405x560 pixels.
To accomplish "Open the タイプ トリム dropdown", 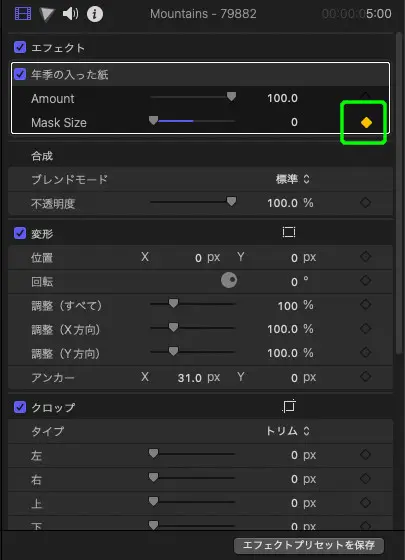I will point(288,431).
